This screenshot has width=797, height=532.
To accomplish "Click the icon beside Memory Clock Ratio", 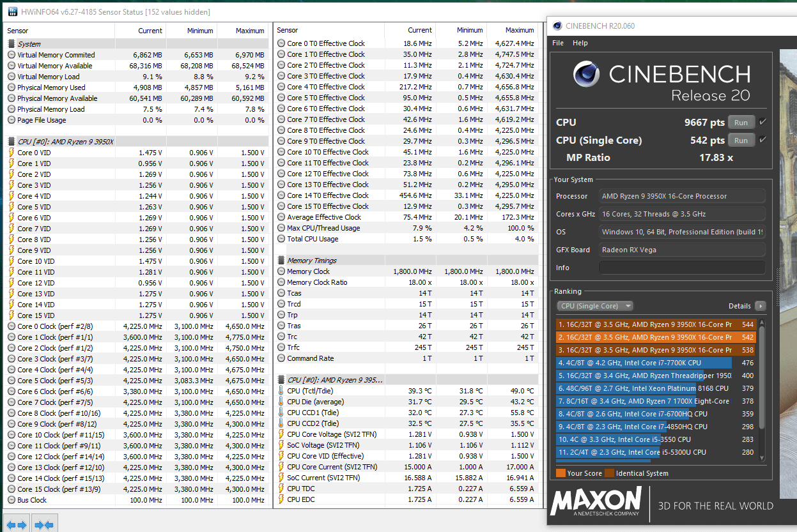I will pos(282,282).
